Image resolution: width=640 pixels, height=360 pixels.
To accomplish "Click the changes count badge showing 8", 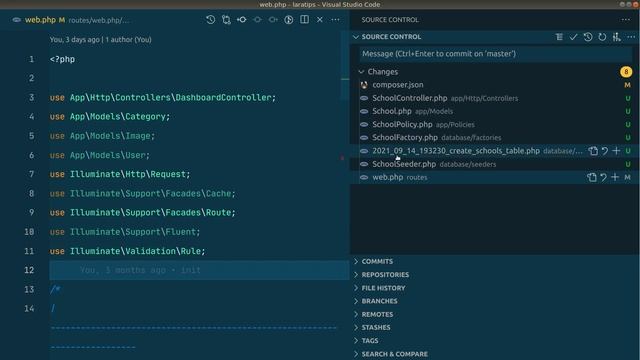I will click(x=626, y=72).
